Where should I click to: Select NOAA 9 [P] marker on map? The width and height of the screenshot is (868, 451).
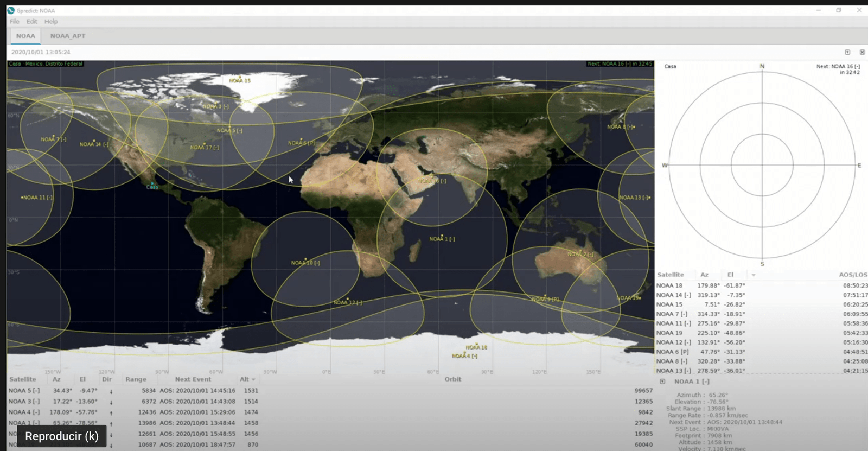pos(545,299)
